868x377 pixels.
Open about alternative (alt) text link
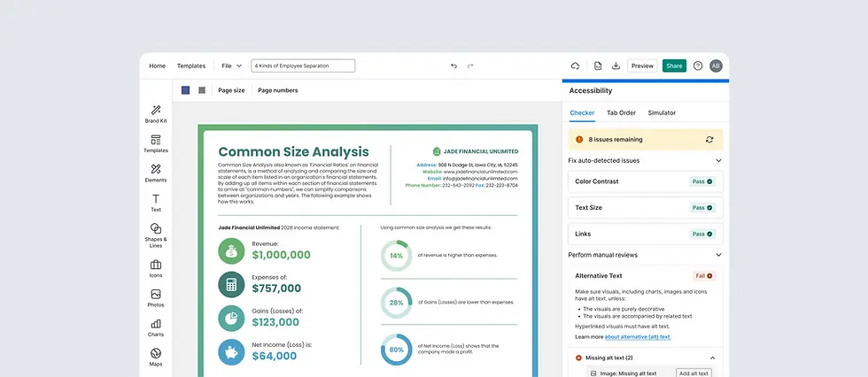(x=638, y=336)
